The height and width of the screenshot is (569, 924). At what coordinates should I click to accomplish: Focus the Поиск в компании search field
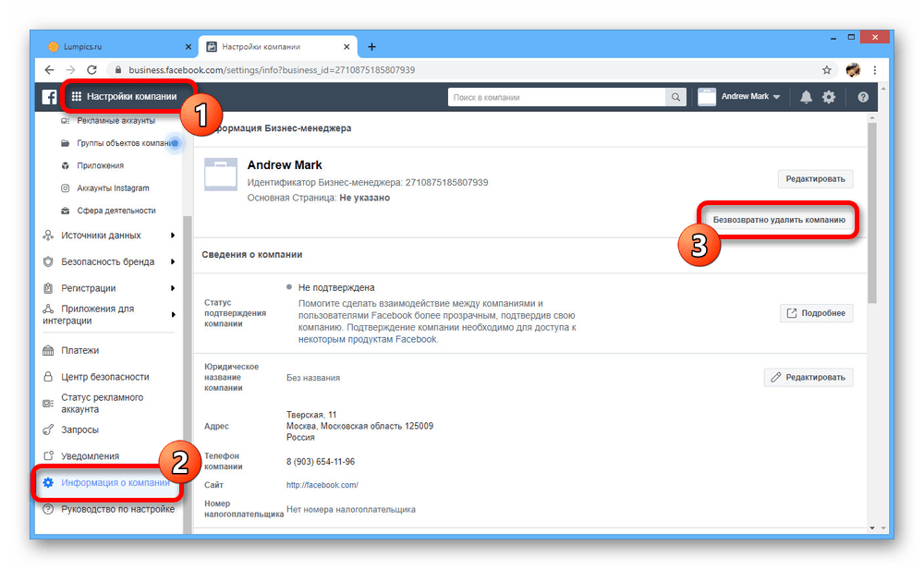[x=557, y=97]
